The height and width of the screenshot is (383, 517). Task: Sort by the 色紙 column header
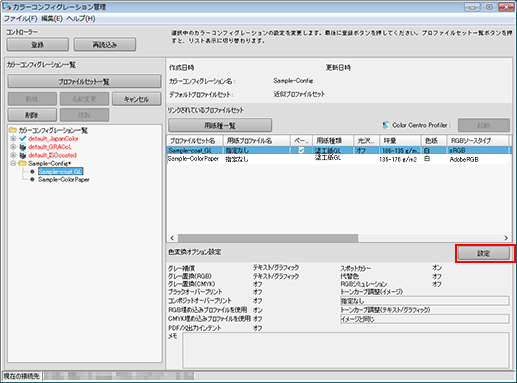(x=434, y=141)
